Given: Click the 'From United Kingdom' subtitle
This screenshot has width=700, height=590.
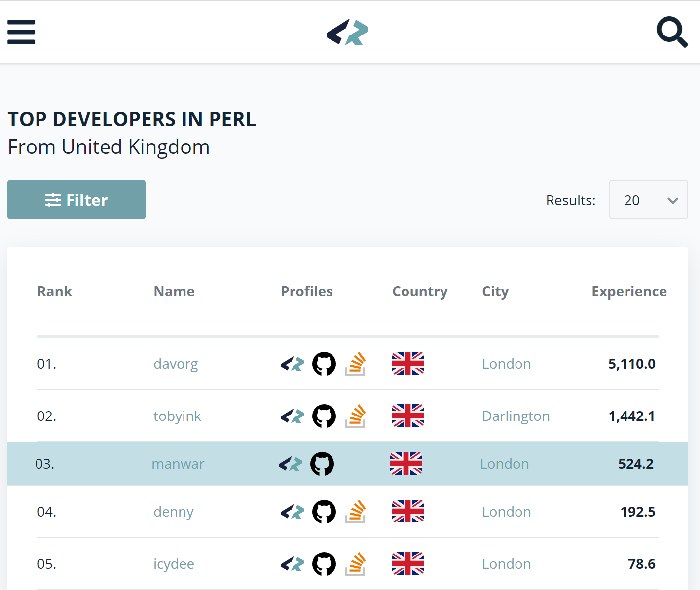Looking at the screenshot, I should tap(109, 147).
